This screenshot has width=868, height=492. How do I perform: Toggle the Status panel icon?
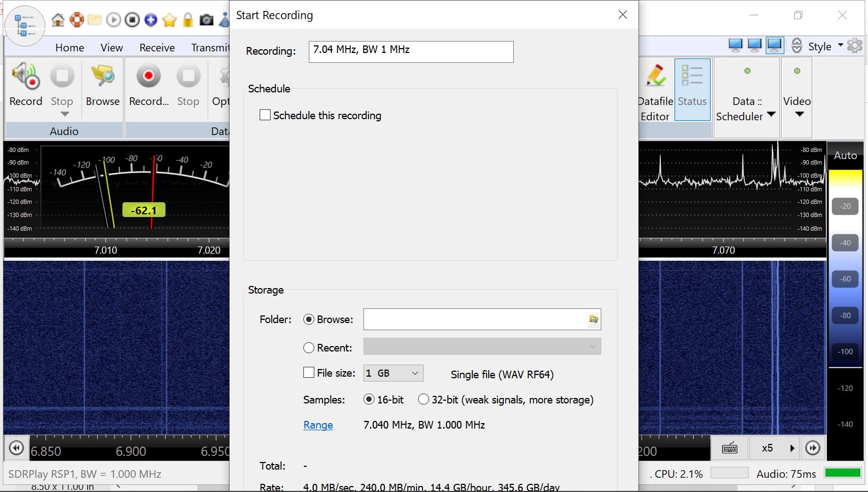click(x=692, y=77)
